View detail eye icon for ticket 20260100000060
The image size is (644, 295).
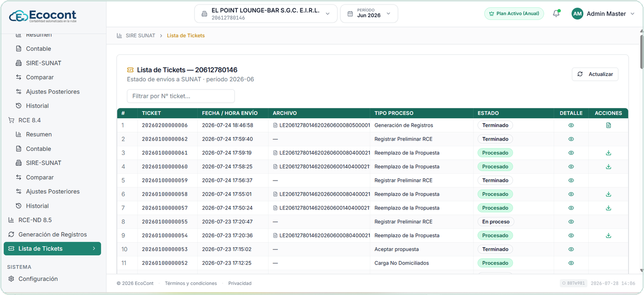[571, 166]
